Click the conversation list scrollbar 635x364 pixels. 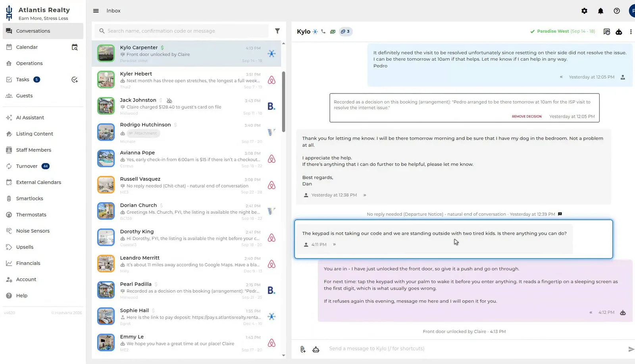point(283,102)
